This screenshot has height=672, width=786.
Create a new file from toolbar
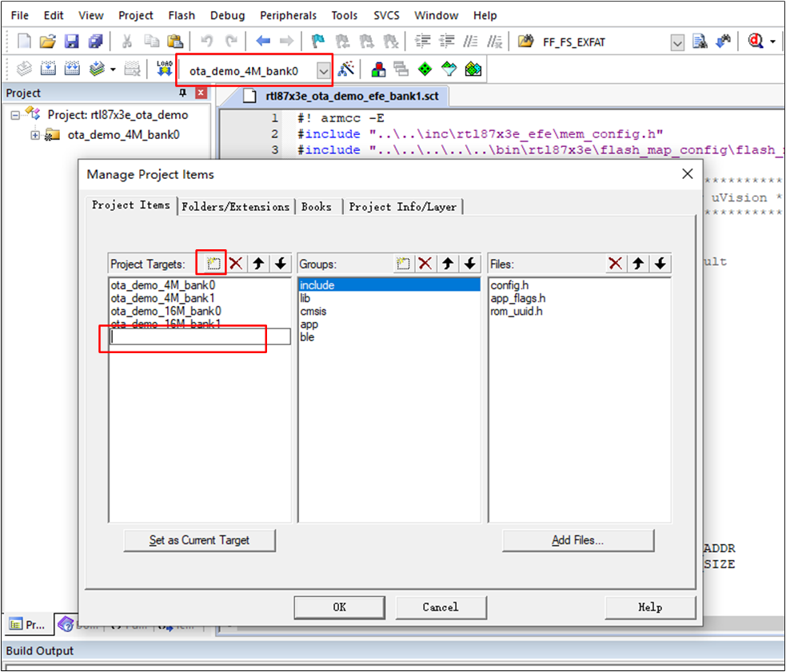[x=24, y=41]
